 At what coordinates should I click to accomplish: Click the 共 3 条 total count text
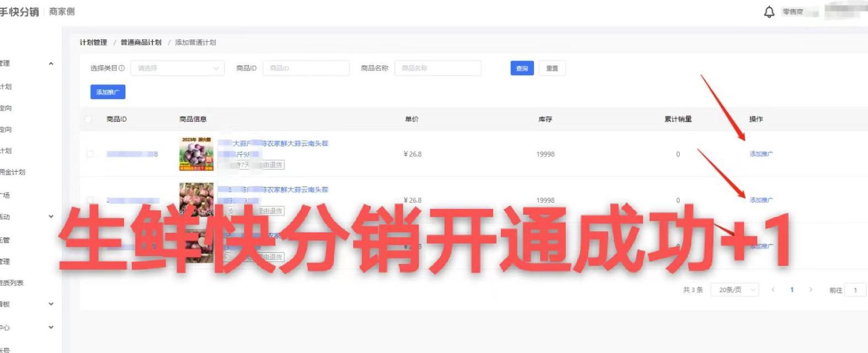tap(693, 290)
